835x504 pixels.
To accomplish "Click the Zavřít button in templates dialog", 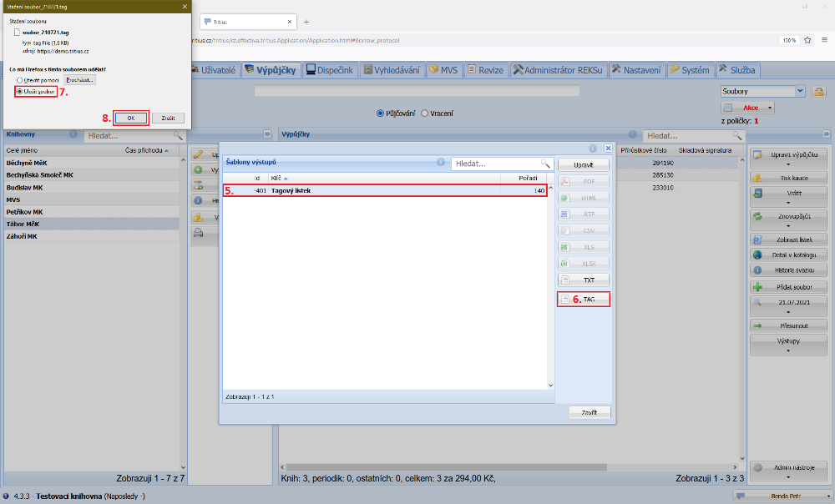I will 589,412.
